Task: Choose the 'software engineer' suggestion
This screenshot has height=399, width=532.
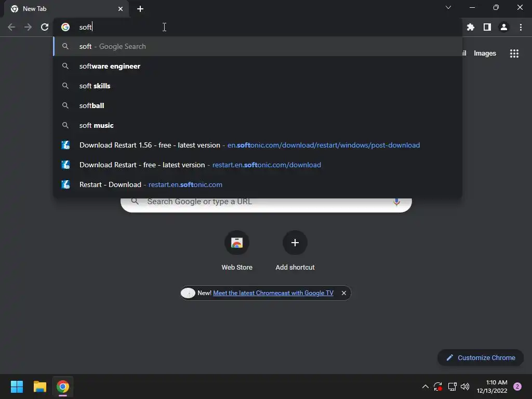Action: 258,66
